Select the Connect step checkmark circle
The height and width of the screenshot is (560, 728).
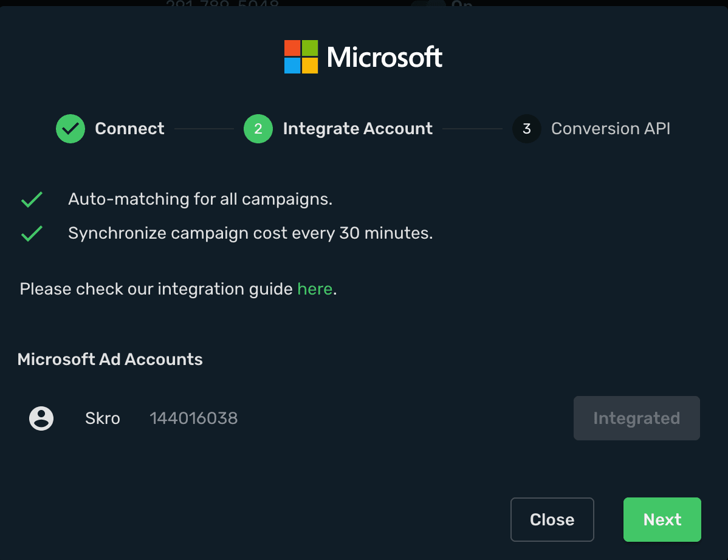[x=70, y=129]
